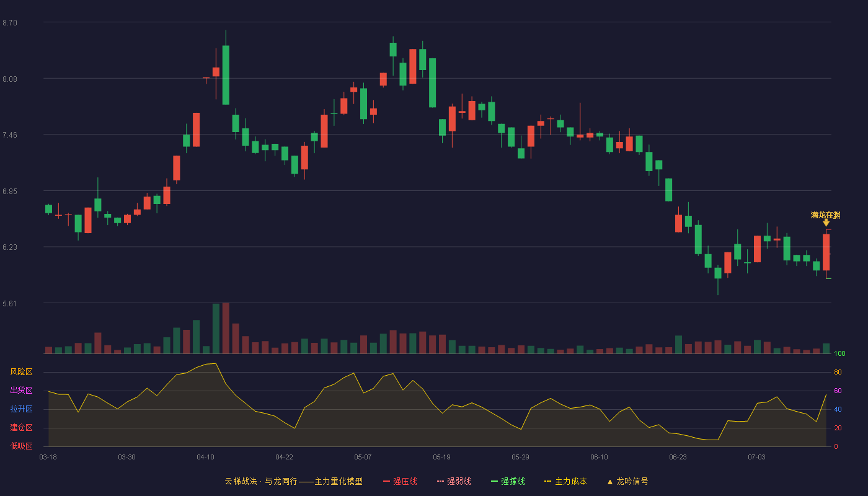Toggle the 主力成本 legend item
The width and height of the screenshot is (868, 496).
pyautogui.click(x=565, y=481)
